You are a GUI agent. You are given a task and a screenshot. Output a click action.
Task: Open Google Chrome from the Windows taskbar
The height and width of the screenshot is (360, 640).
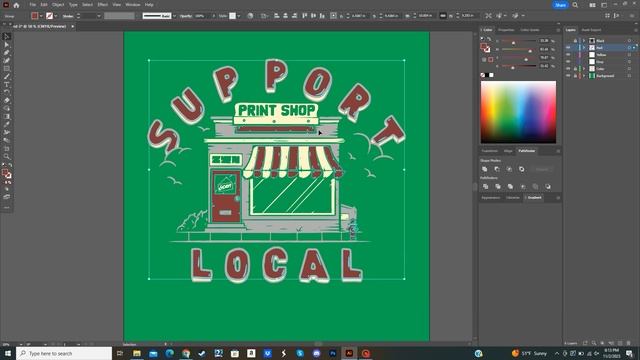186,353
